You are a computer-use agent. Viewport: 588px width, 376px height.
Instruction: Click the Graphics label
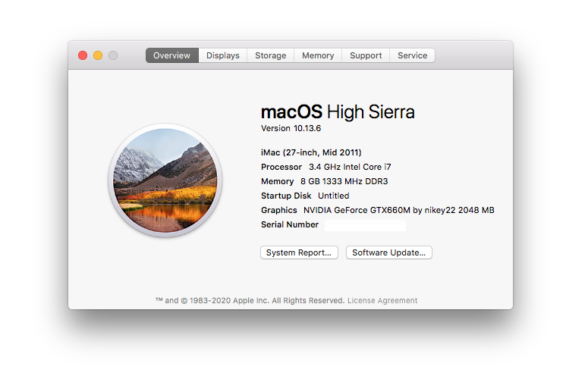tap(279, 210)
